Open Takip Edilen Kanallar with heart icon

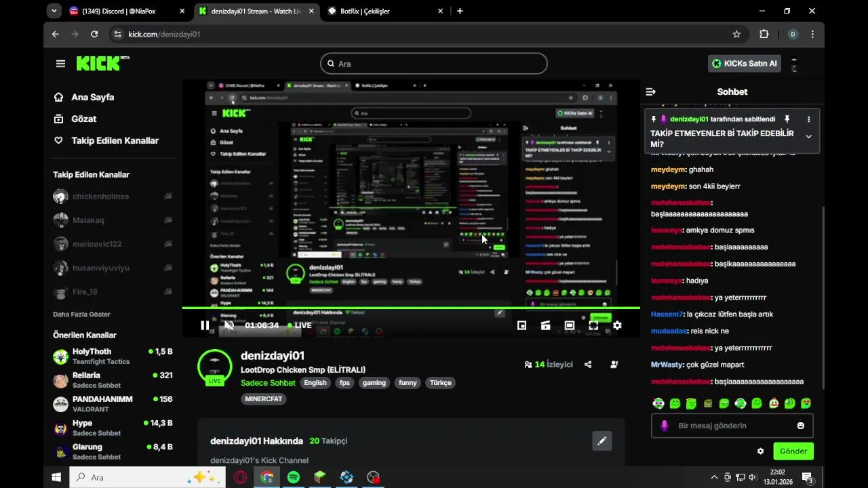(x=115, y=140)
